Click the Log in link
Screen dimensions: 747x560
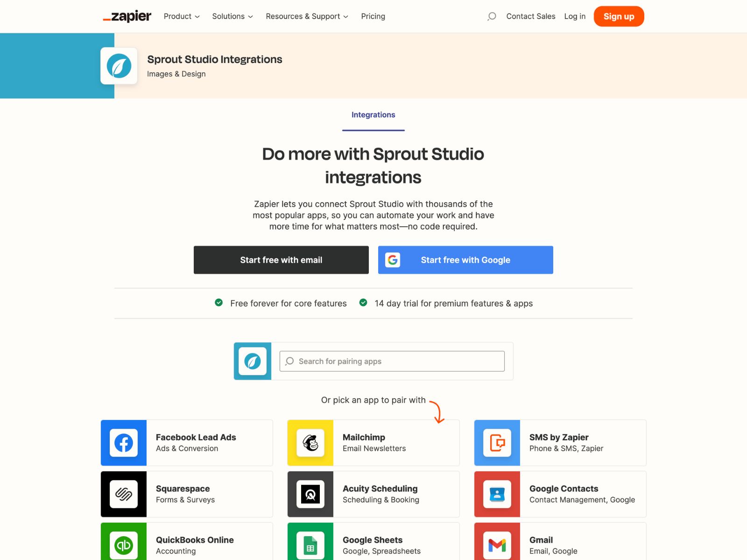[x=575, y=16]
